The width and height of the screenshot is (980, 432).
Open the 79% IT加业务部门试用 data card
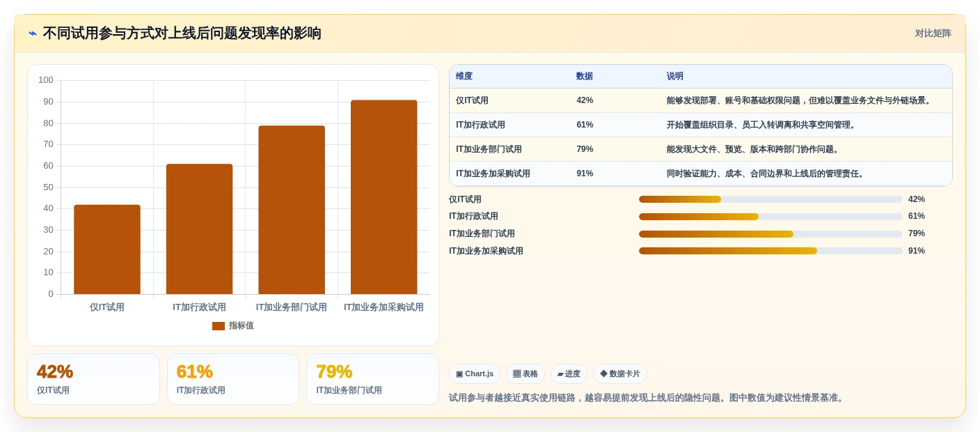point(372,379)
